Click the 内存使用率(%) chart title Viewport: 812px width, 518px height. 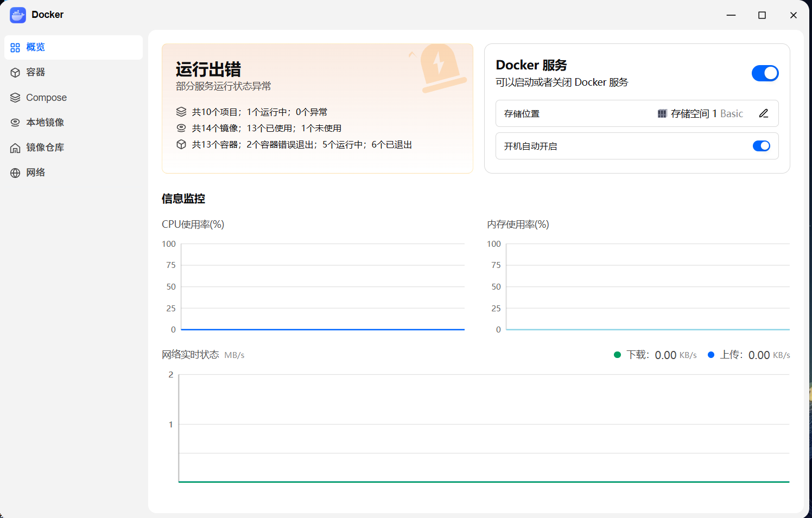(518, 224)
